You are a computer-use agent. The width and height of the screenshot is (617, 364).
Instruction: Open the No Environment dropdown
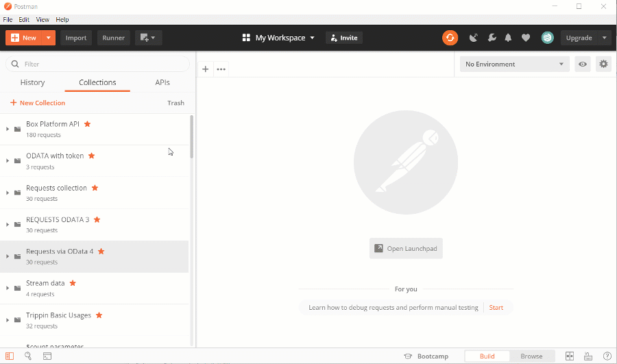(514, 64)
